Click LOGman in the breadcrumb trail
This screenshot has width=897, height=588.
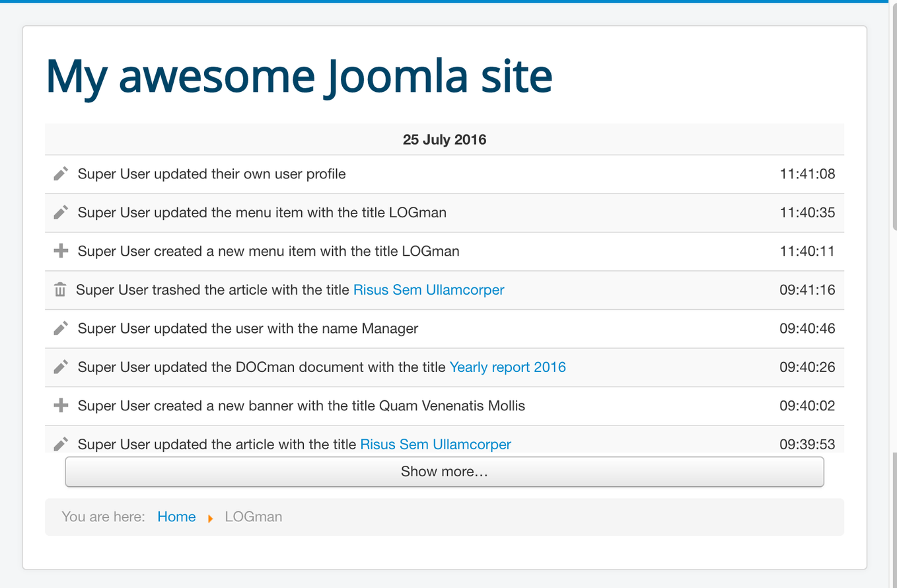254,517
